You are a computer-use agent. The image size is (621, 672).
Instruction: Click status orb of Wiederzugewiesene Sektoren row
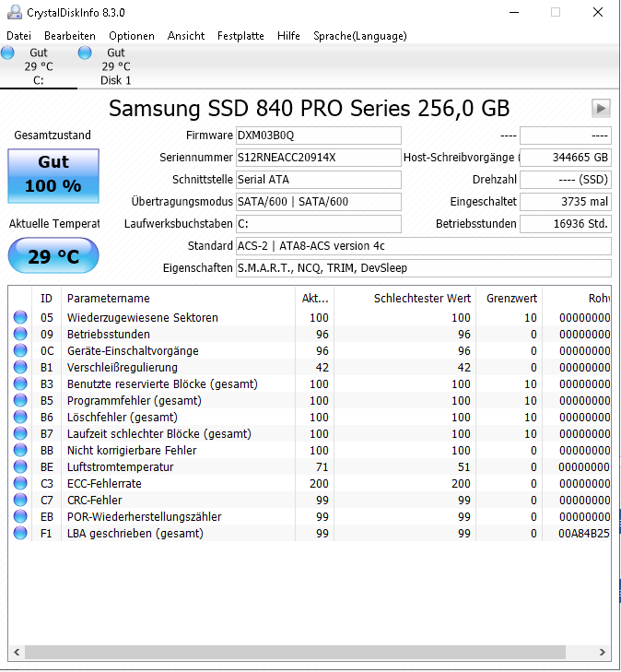point(20,317)
